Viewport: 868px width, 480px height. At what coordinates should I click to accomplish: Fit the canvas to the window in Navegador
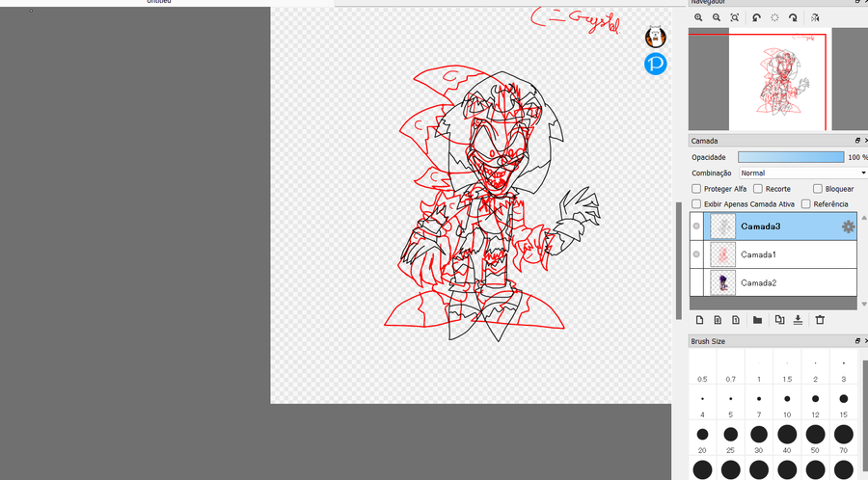click(x=735, y=17)
